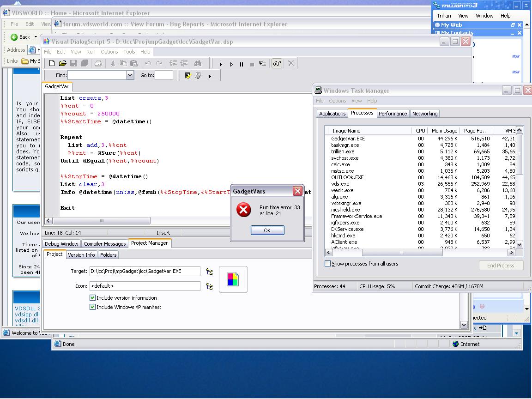This screenshot has width=532, height=399.
Task: Click the Outdent lines icon
Action: click(184, 63)
